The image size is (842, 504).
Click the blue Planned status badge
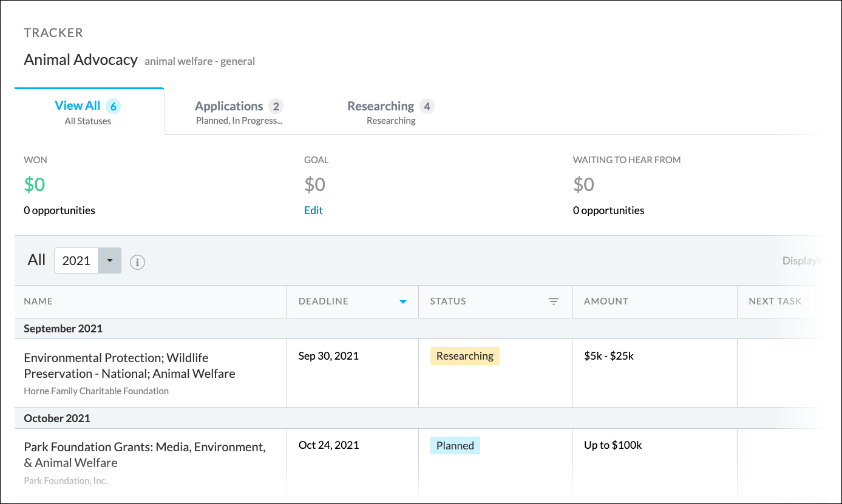coord(455,446)
